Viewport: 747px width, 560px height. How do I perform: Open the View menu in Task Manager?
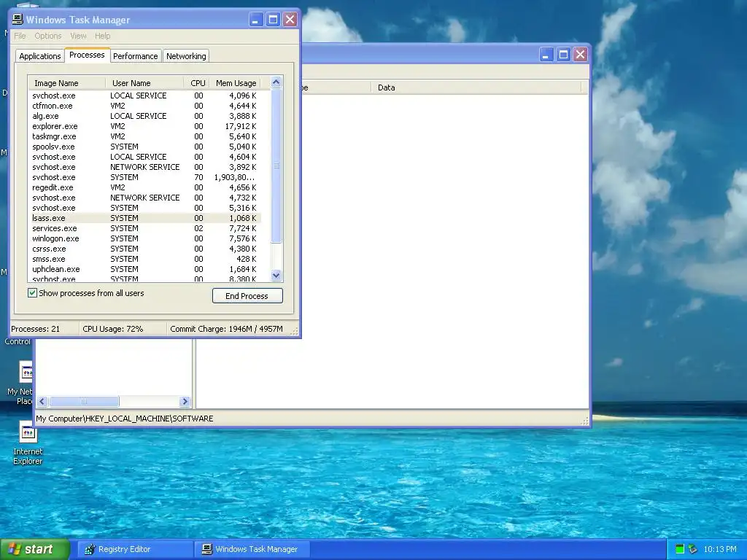pos(78,36)
